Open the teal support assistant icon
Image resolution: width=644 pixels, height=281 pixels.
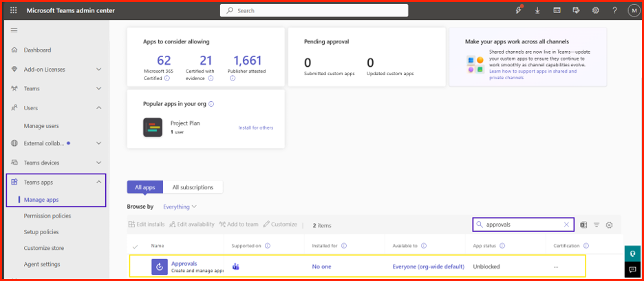(x=632, y=253)
